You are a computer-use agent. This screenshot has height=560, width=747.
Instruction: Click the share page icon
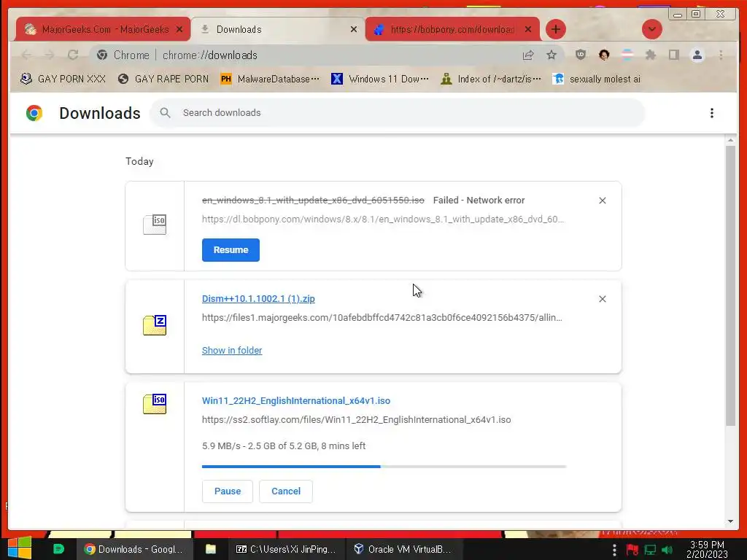coord(528,55)
